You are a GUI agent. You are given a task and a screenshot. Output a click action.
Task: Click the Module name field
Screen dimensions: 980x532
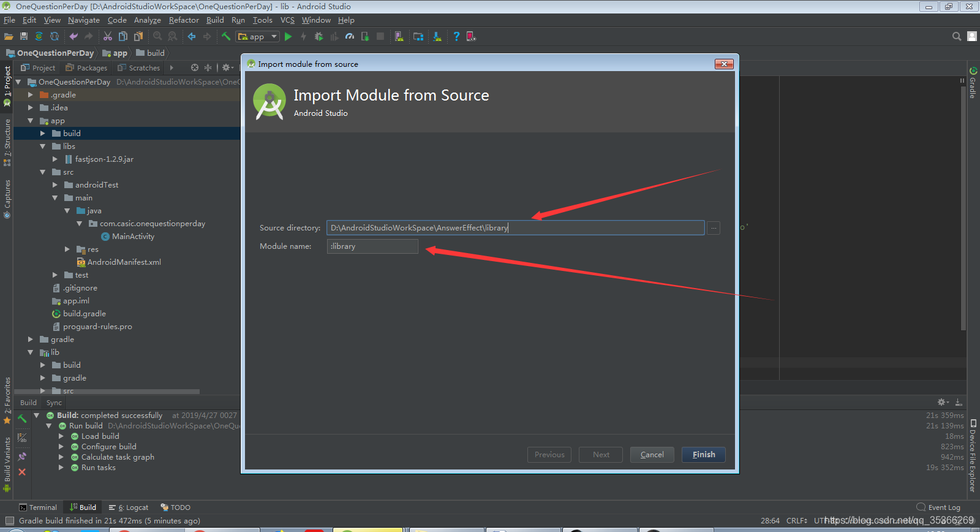(372, 246)
